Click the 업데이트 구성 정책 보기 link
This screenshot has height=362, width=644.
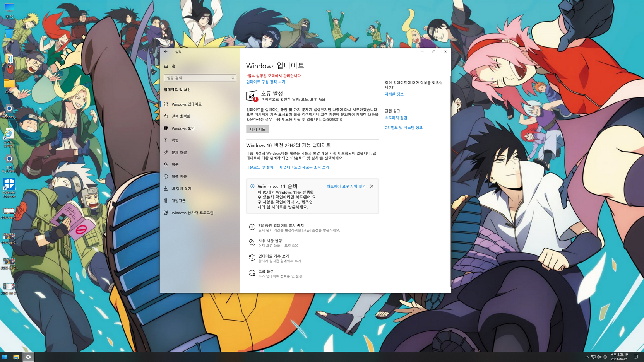[x=265, y=82]
